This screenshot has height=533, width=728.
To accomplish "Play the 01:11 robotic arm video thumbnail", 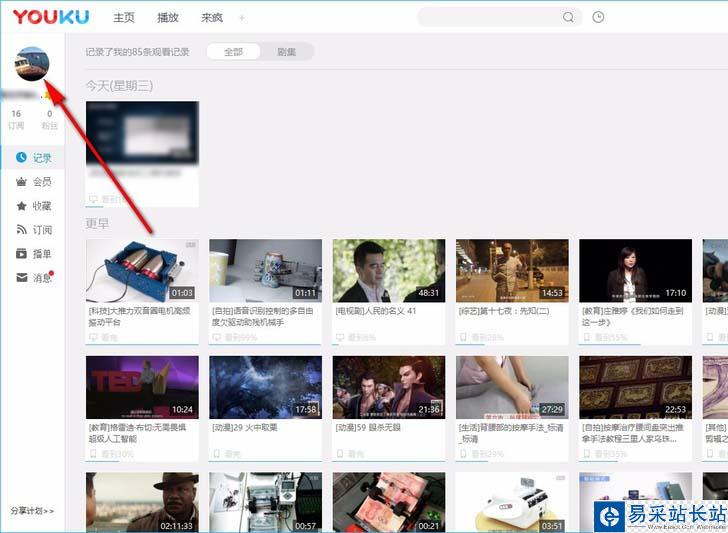I will pos(266,271).
